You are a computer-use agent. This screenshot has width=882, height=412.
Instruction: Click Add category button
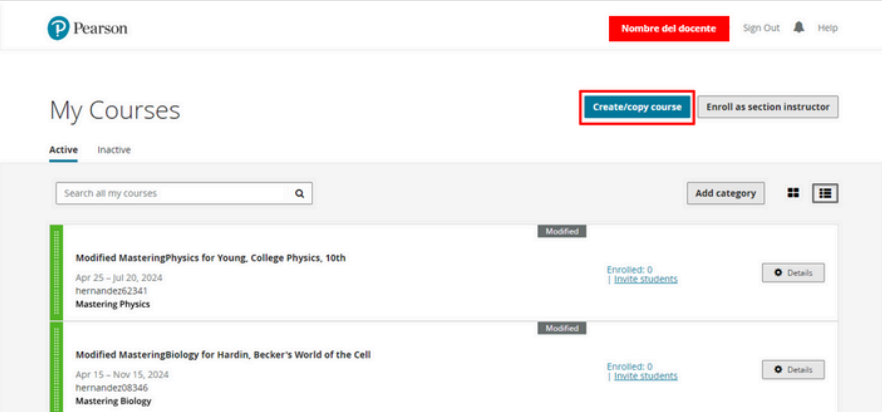coord(726,193)
